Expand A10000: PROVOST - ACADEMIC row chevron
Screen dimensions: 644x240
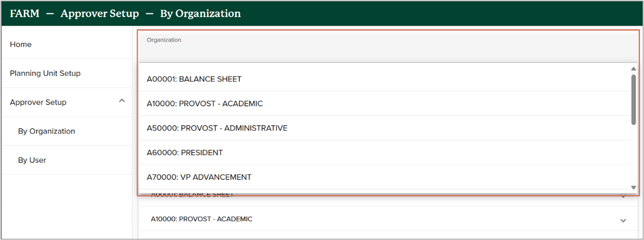coord(623,221)
